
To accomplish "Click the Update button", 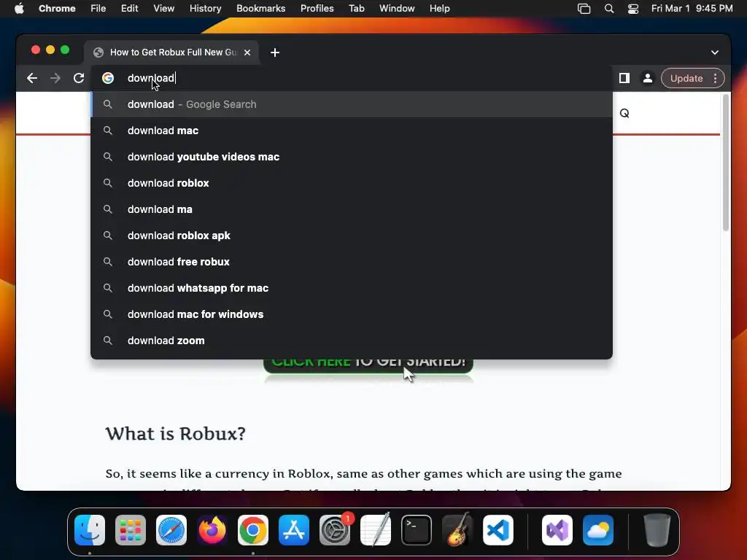I will 686,78.
